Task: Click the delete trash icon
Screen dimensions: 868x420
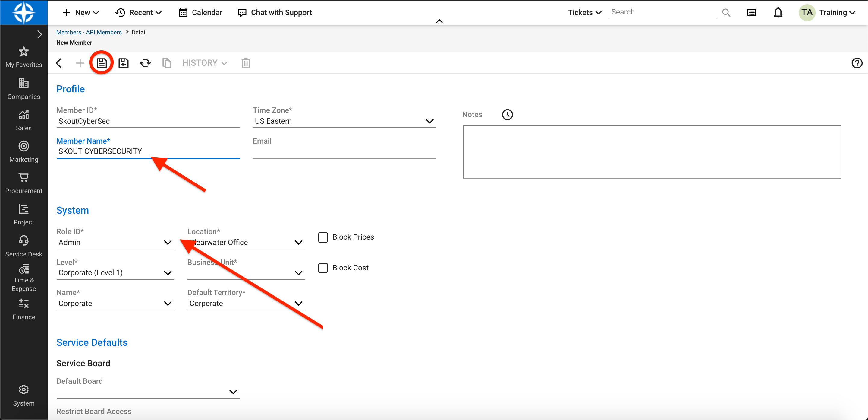Action: pos(246,63)
